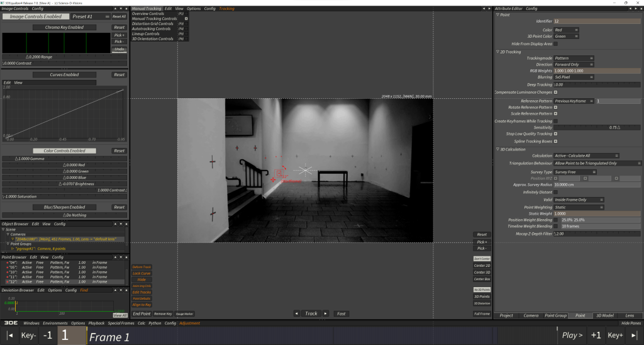
Task: Check the Infinitely Distant option
Action: (x=555, y=192)
